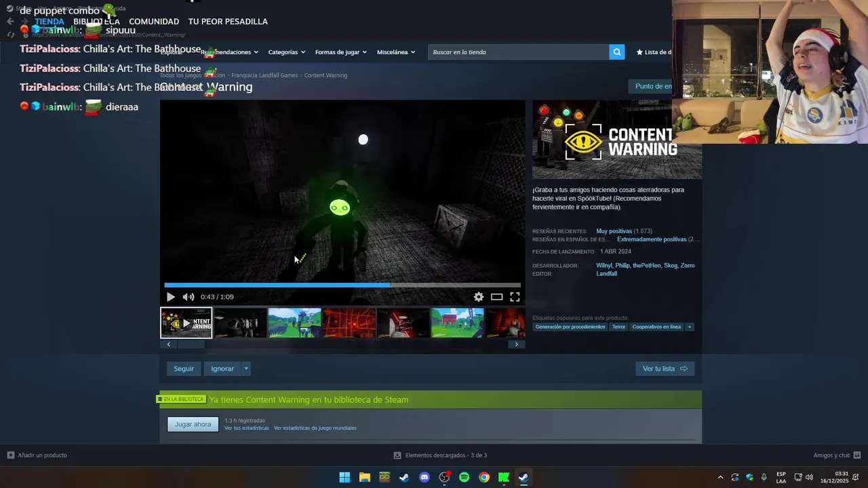Expand the Categorías dropdown
This screenshot has height=488, width=868.
(286, 52)
